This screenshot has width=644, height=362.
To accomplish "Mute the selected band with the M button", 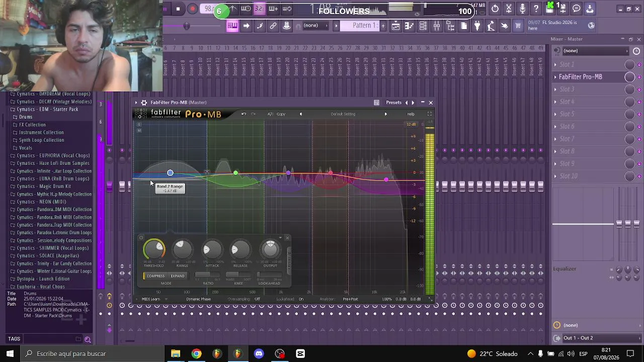I will 139,131.
